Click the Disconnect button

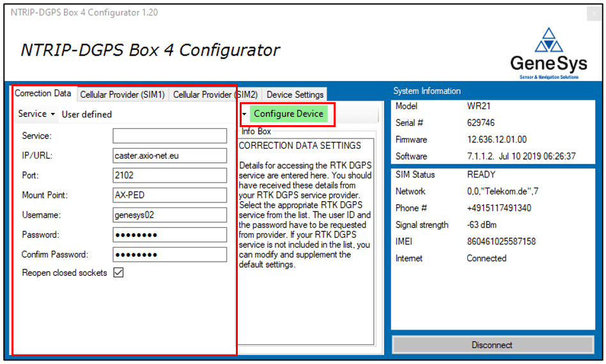point(493,345)
